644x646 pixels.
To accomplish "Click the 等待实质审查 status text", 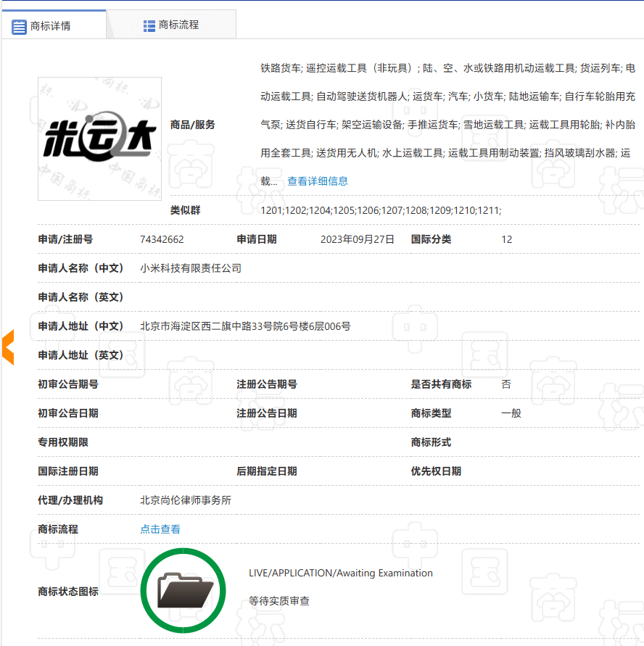I will coord(279,601).
